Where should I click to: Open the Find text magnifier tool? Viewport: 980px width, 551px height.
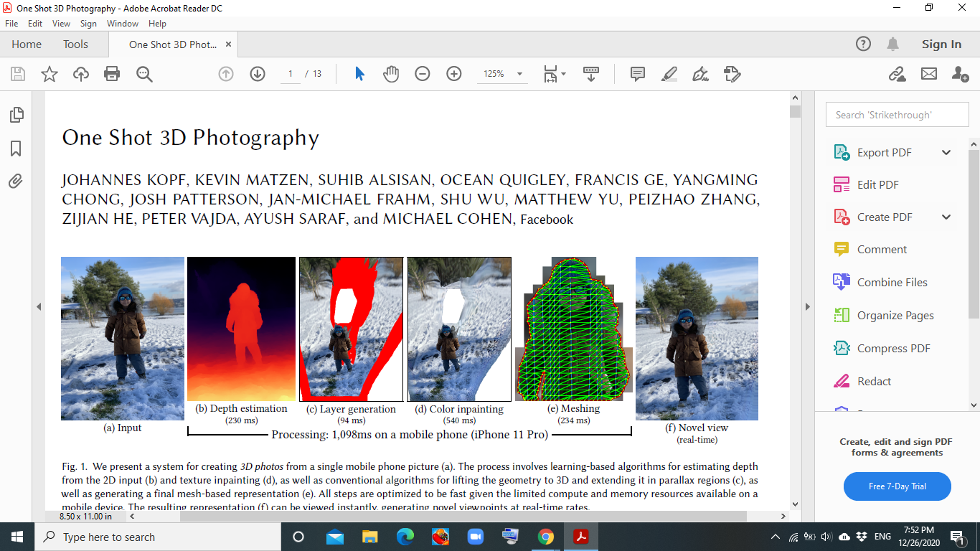144,74
